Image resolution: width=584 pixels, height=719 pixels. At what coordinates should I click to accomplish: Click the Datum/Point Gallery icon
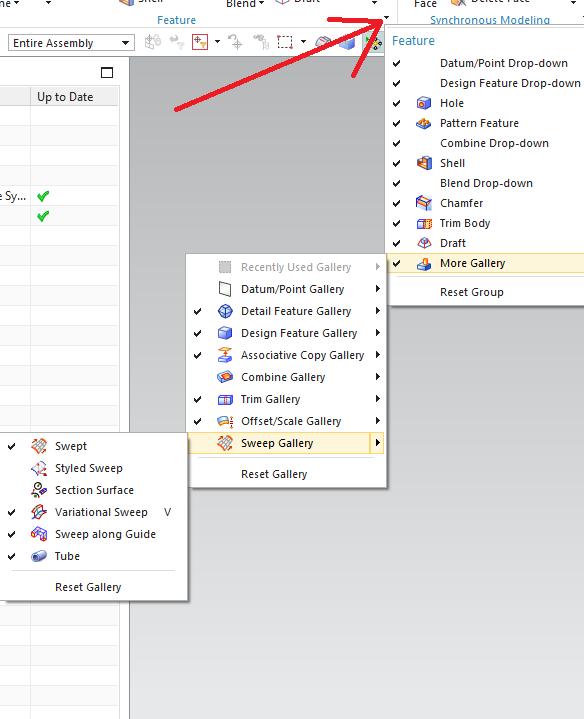(x=225, y=289)
